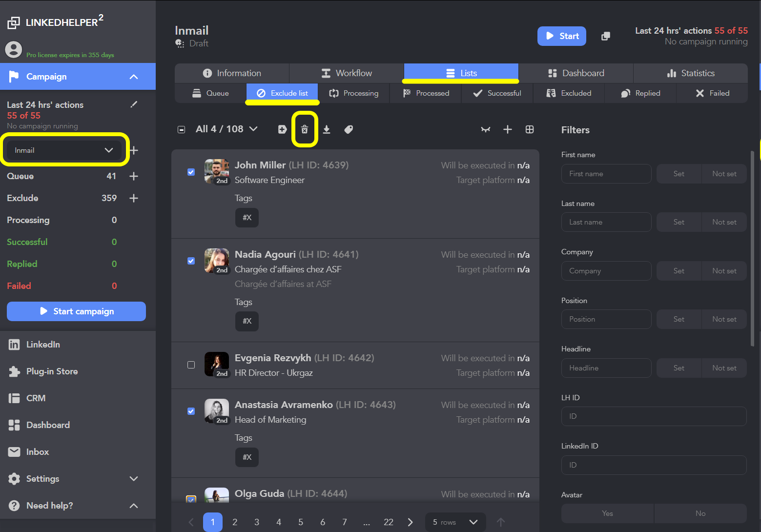Switch to the Information tab
Screen dimensions: 761x532
pyautogui.click(x=232, y=73)
